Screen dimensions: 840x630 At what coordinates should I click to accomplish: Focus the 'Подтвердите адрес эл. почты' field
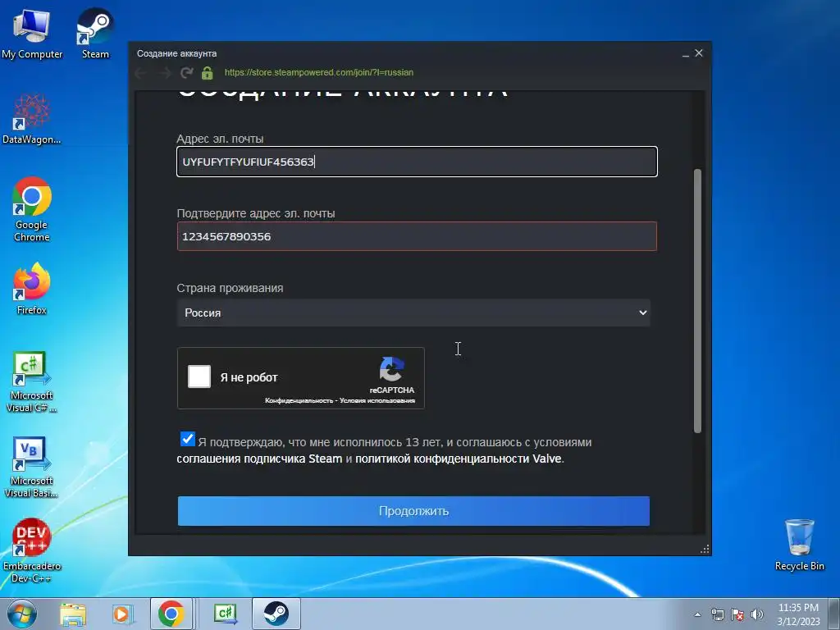(x=417, y=236)
